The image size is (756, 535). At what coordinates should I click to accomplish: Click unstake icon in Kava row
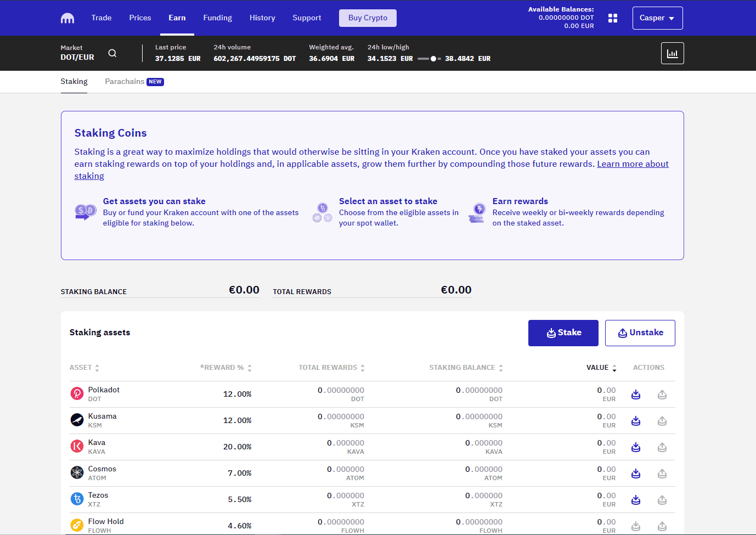pyautogui.click(x=662, y=447)
